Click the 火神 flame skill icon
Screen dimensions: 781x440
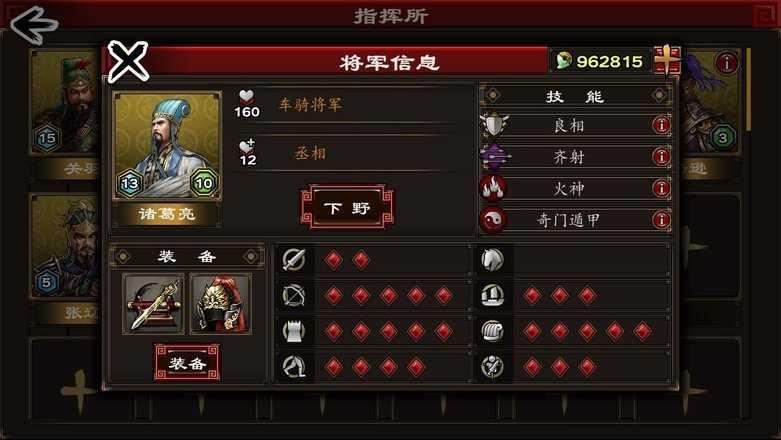point(493,188)
